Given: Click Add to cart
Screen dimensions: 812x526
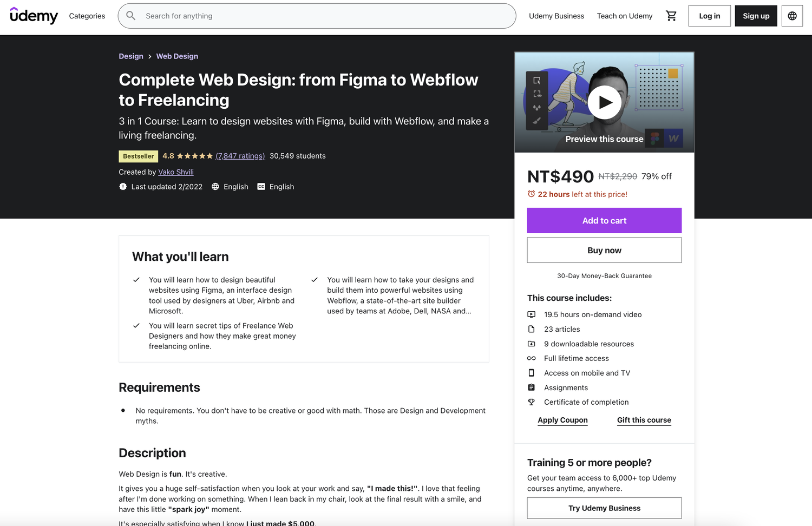Looking at the screenshot, I should [x=604, y=221].
